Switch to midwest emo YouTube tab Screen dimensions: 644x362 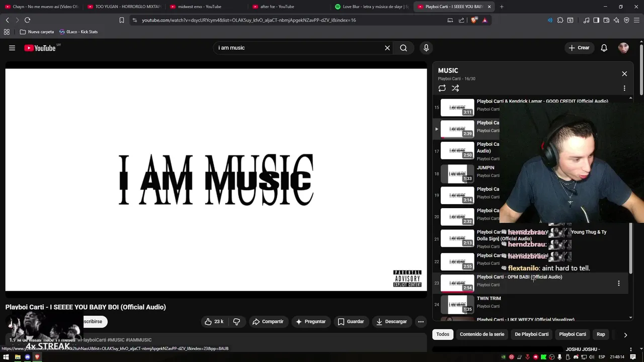206,7
